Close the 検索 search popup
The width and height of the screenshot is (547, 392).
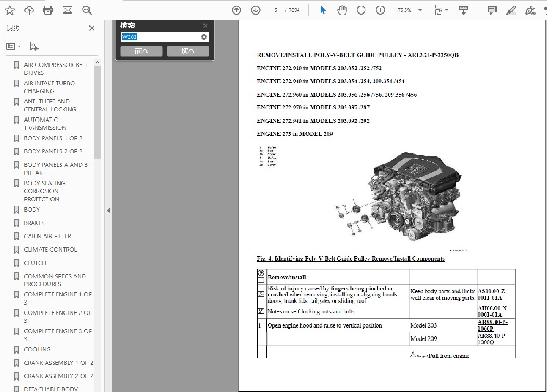pyautogui.click(x=205, y=25)
